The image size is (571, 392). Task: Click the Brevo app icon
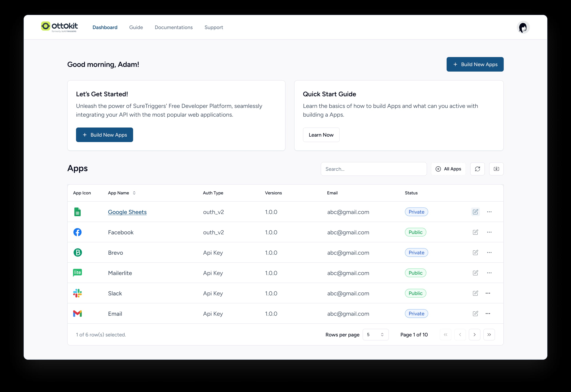coord(78,252)
